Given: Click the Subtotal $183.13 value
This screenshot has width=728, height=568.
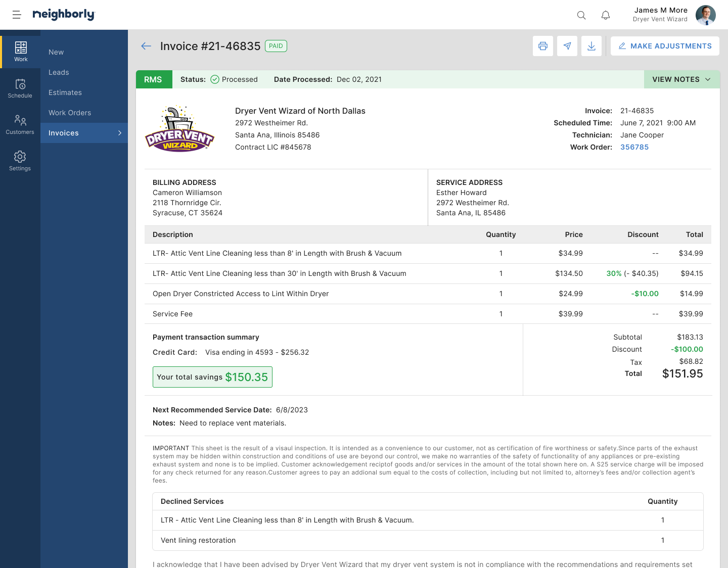Looking at the screenshot, I should click(690, 337).
